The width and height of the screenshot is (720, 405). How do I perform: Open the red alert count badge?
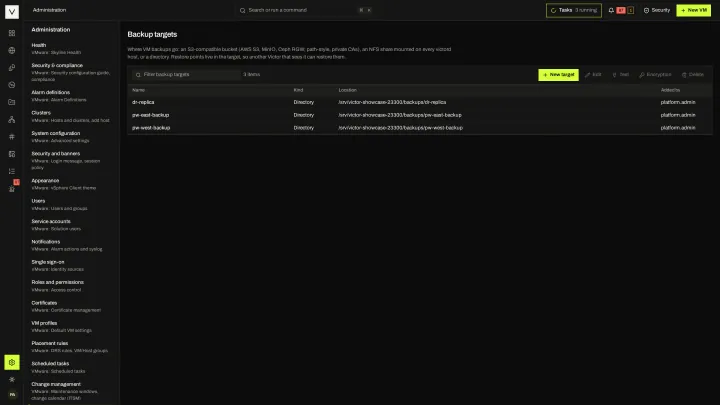(621, 10)
